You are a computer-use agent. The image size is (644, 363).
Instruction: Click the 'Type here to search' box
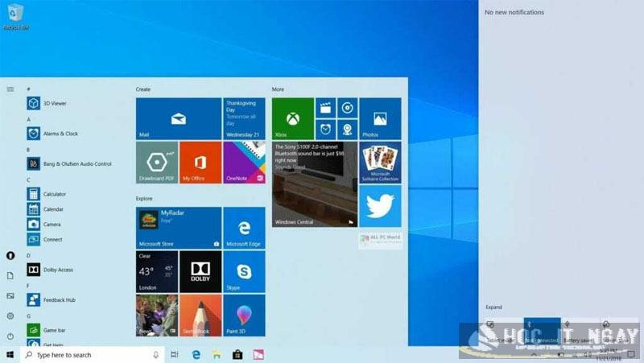(x=93, y=355)
